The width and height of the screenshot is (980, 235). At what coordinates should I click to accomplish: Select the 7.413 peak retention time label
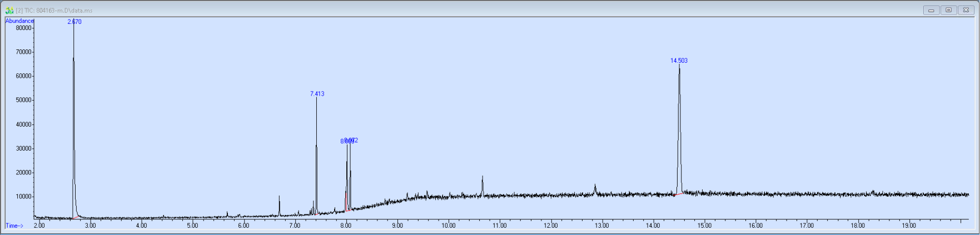(317, 94)
